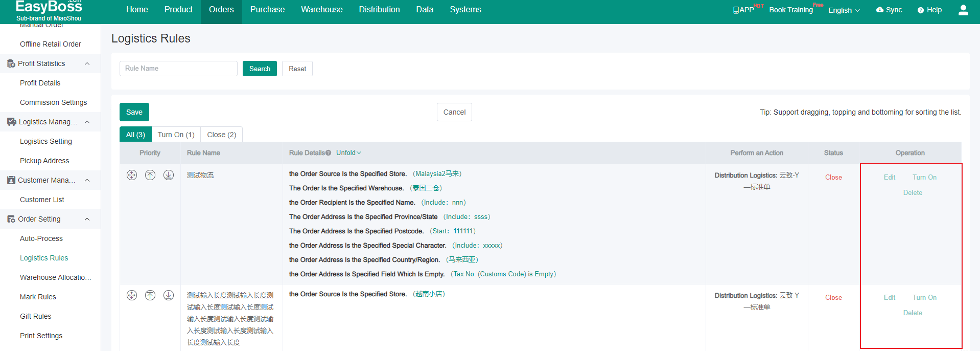Screen dimensions: 980x351
Task: Unfold the Rule Details column
Action: [349, 153]
